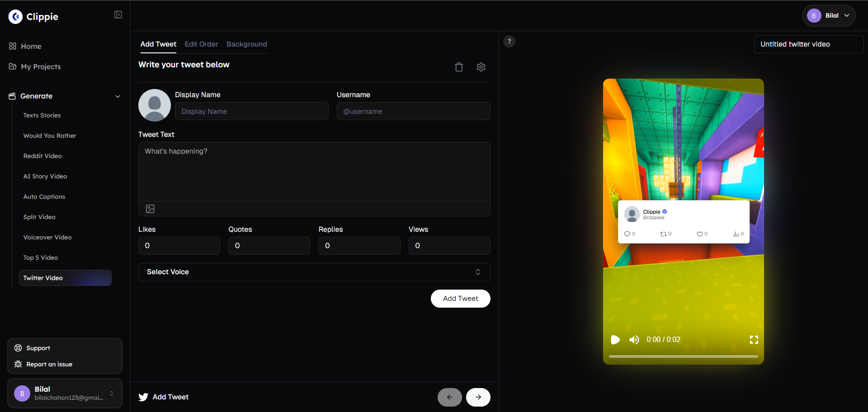Click the video progress bar
This screenshot has width=868, height=412.
(684, 356)
